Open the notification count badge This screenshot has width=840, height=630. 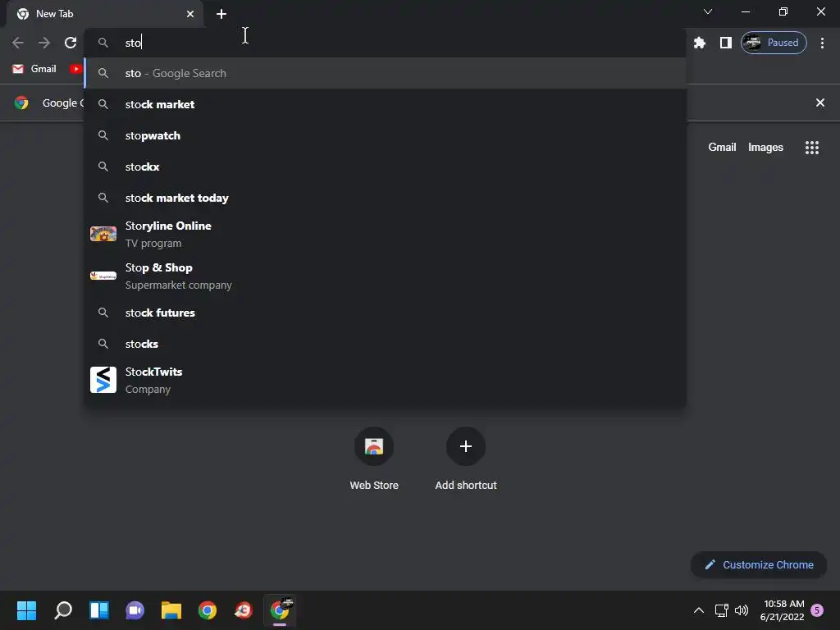pyautogui.click(x=818, y=610)
